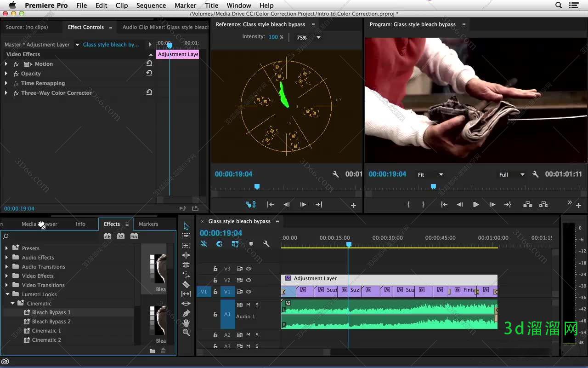The width and height of the screenshot is (588, 368).
Task: Open Program monitor wrench settings
Action: [535, 174]
